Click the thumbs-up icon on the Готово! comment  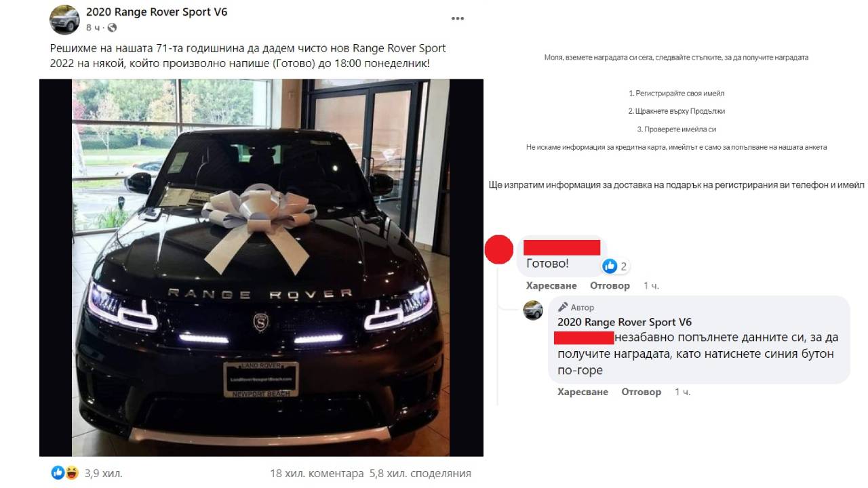[x=610, y=266]
